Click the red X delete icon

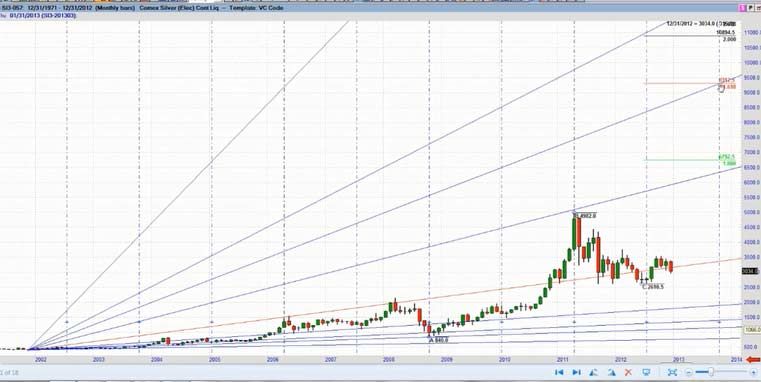point(628,372)
